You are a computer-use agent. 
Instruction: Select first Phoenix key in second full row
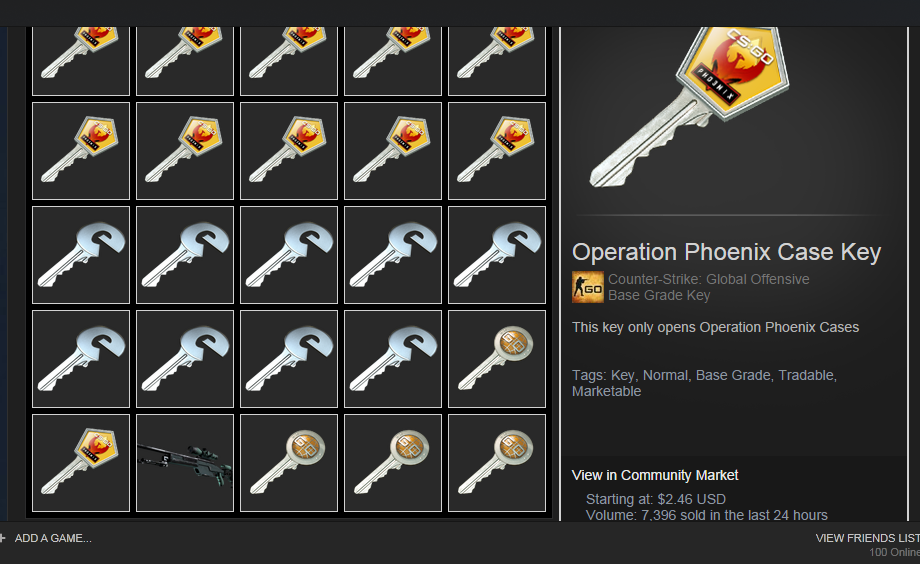point(81,151)
